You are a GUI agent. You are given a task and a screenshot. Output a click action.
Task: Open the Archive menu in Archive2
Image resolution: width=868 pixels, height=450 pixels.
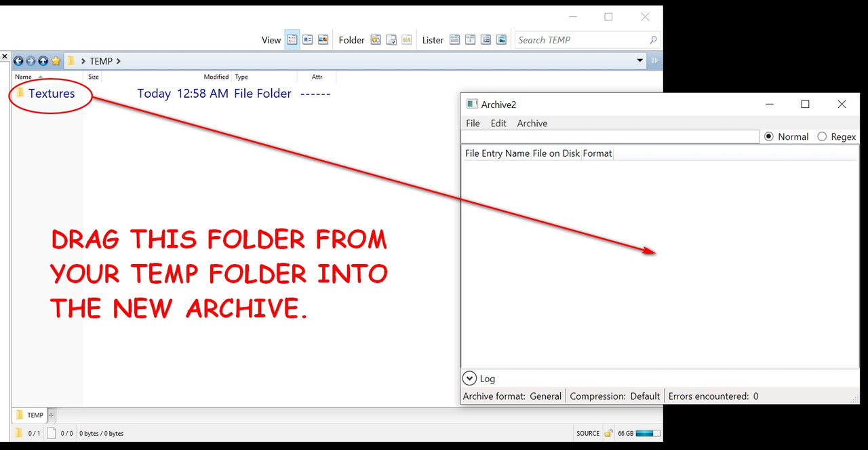point(532,124)
